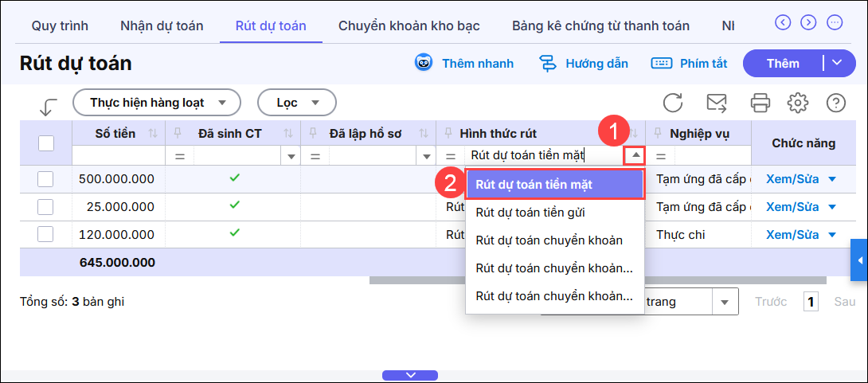Open the send email icon
Viewport: 868px width, 383px height.
click(717, 103)
